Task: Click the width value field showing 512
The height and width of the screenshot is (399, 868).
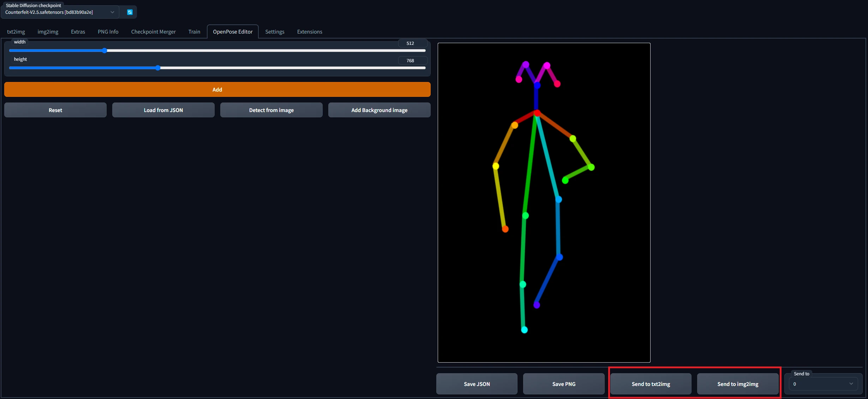Action: 412,43
